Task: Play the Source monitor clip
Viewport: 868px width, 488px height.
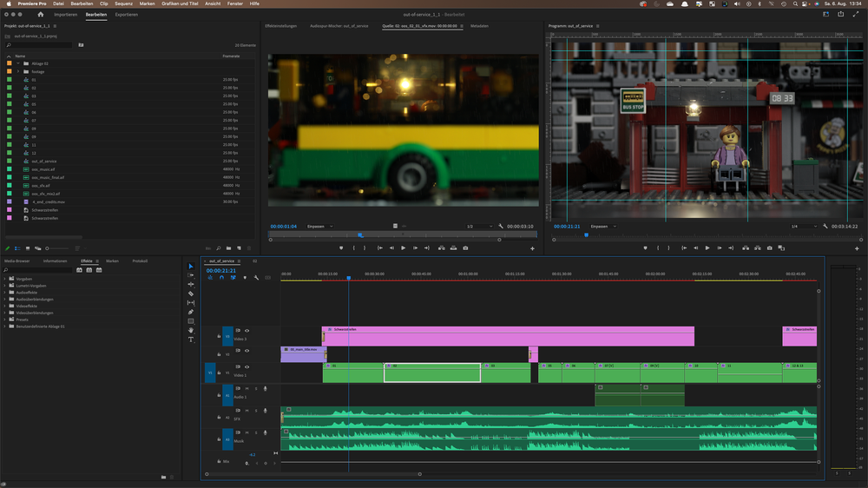Action: point(403,248)
